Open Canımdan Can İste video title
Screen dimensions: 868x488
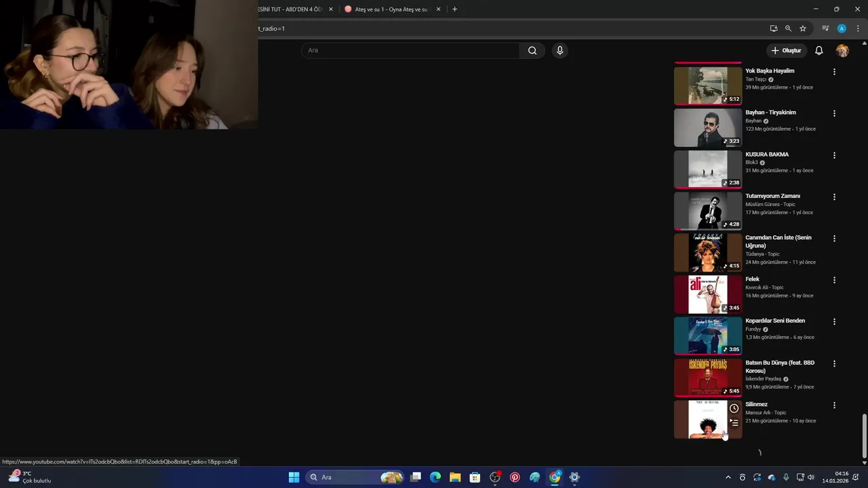pos(778,241)
